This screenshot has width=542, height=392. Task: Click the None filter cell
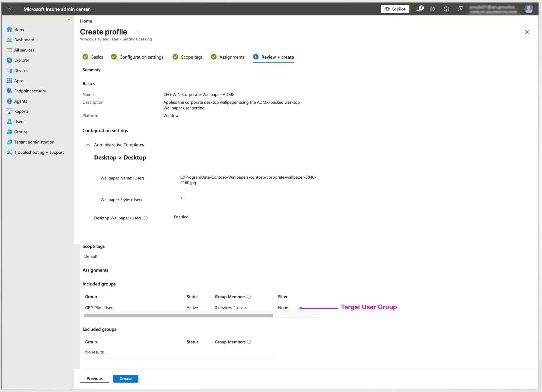283,308
